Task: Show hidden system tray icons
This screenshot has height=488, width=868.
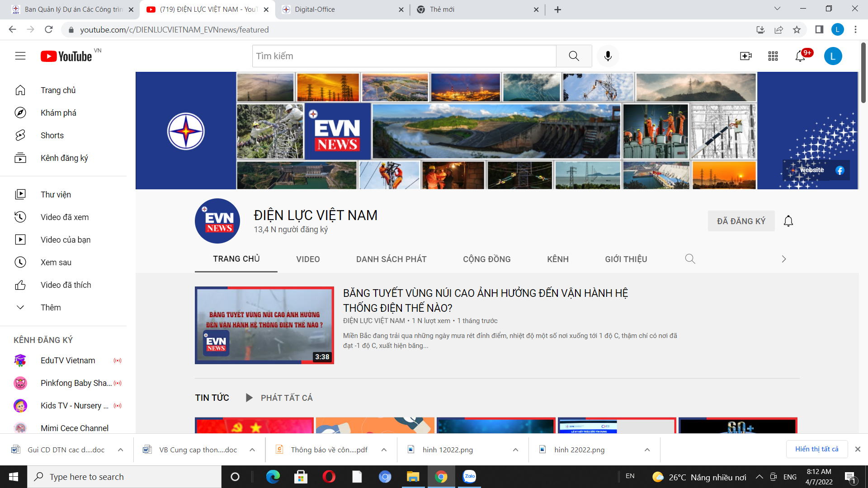Action: pyautogui.click(x=759, y=477)
